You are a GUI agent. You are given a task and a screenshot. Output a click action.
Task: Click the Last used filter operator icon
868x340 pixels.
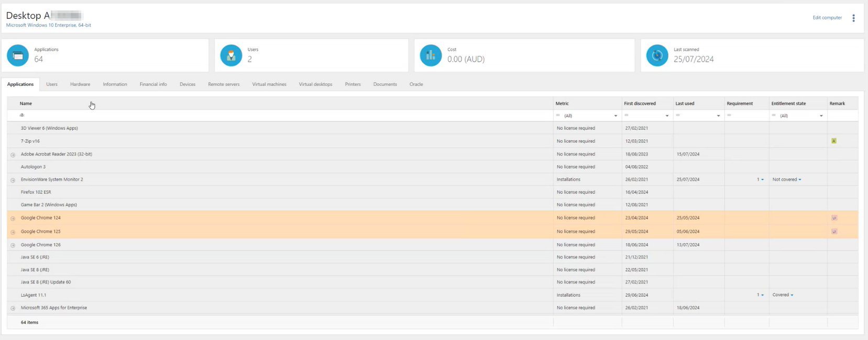coord(677,115)
